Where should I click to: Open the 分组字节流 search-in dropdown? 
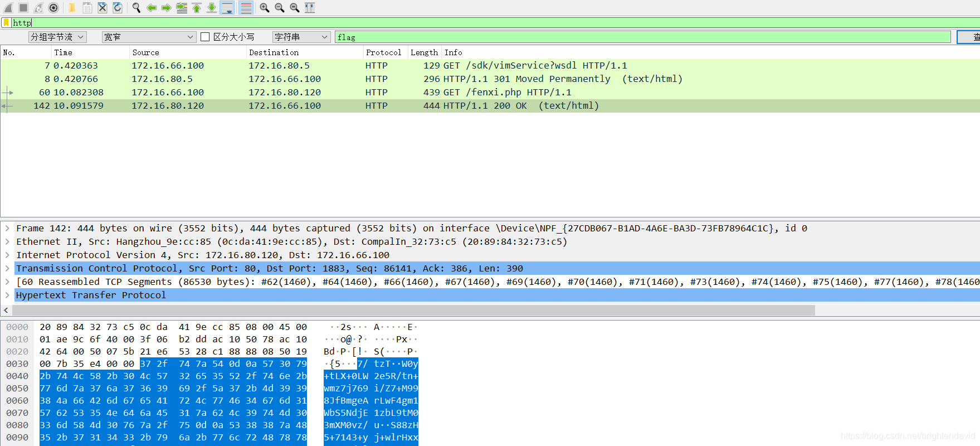tap(57, 37)
